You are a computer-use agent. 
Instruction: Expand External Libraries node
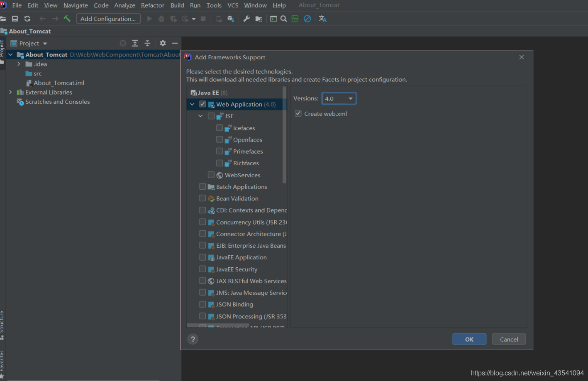10,92
